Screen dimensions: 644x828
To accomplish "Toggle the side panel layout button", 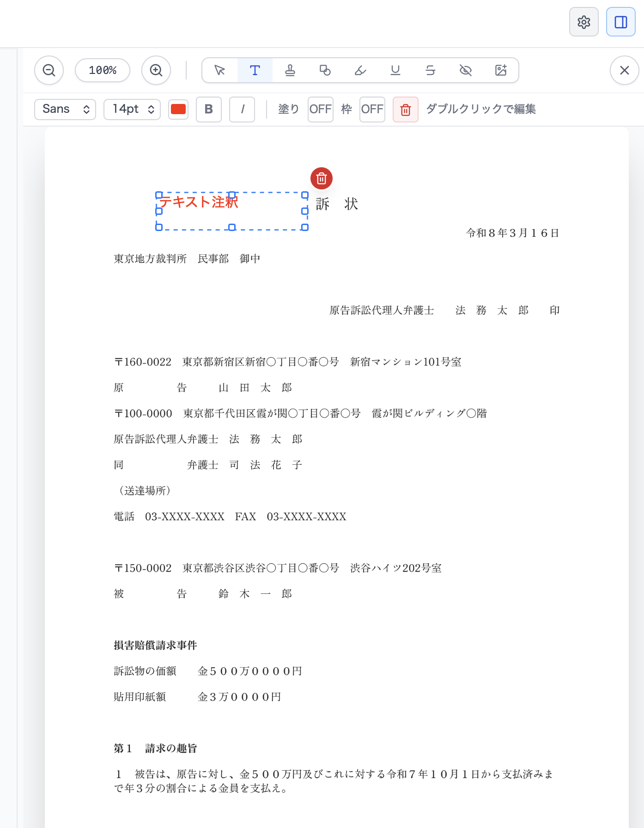I will 620,22.
